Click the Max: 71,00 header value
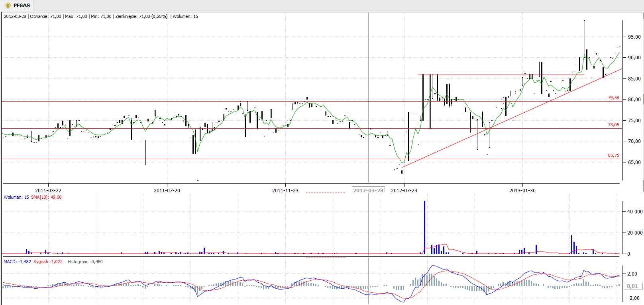 pyautogui.click(x=76, y=16)
